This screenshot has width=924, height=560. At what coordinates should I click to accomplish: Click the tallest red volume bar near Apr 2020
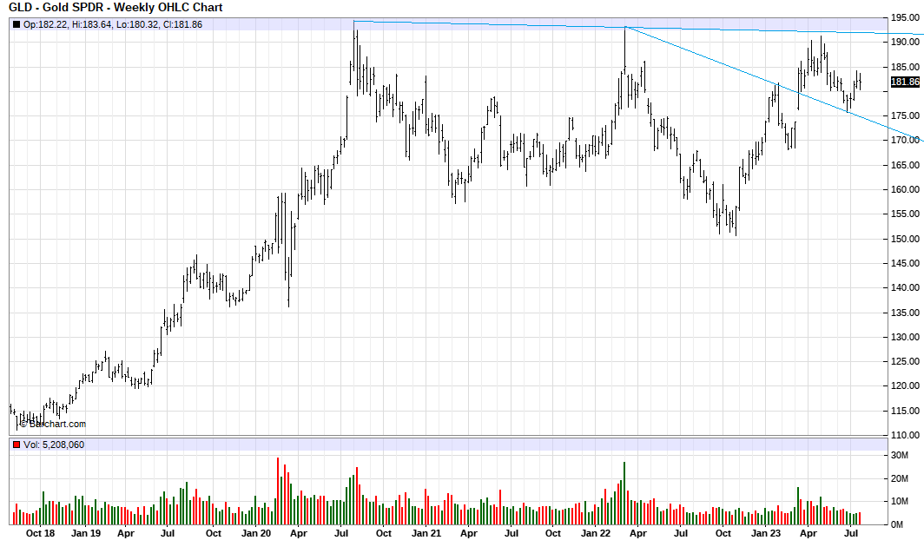pyautogui.click(x=278, y=491)
